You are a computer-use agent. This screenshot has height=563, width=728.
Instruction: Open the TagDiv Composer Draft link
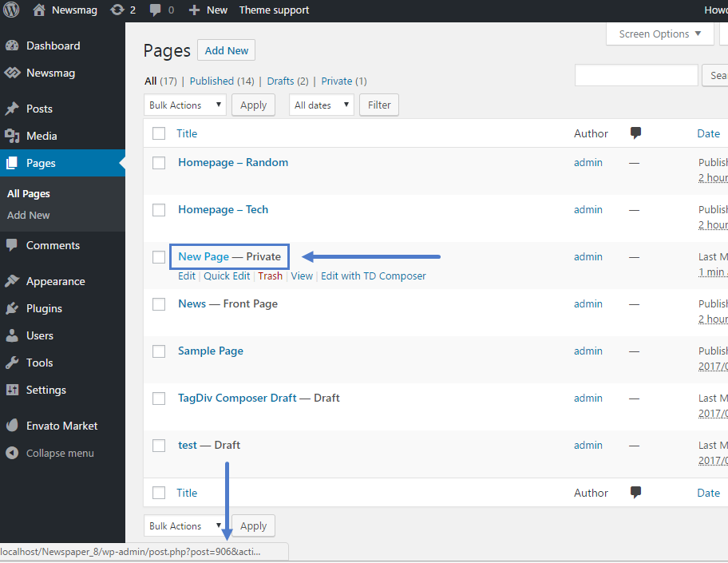[237, 398]
